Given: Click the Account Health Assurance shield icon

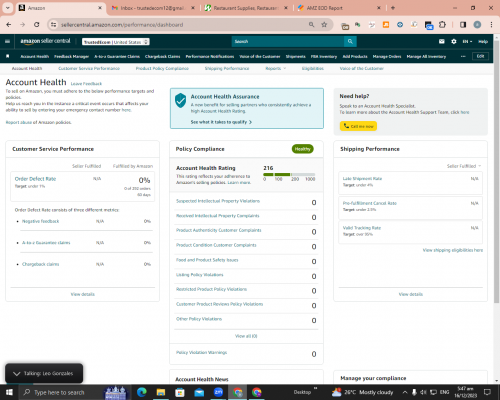Looking at the screenshot, I should pos(180,100).
